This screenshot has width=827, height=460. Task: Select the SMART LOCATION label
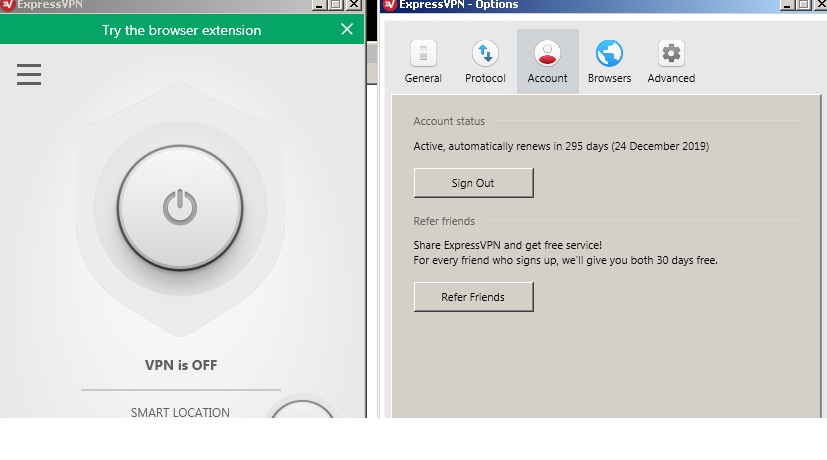180,412
